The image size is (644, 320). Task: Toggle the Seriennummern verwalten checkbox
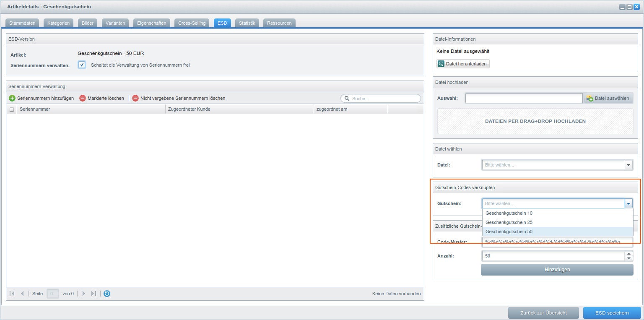click(x=82, y=65)
